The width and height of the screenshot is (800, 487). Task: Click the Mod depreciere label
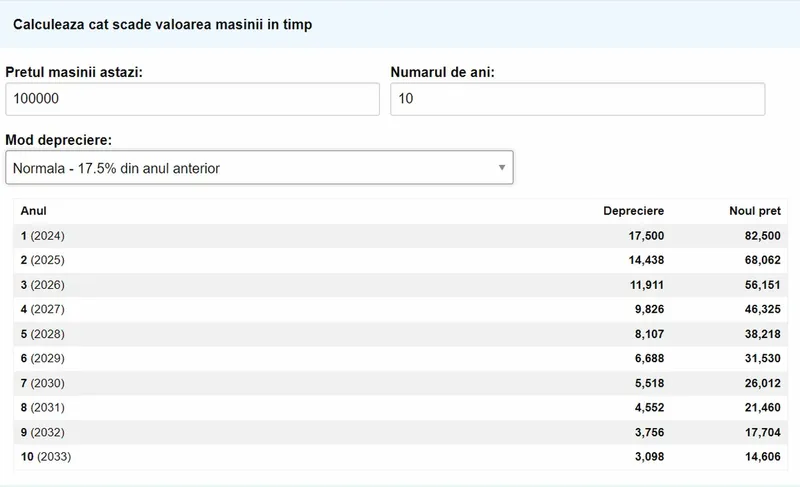coord(59,140)
